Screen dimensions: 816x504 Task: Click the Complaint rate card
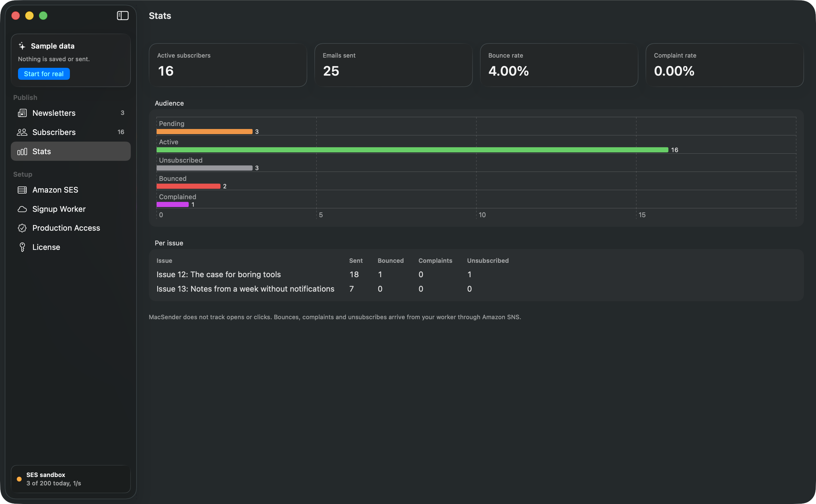[725, 65]
